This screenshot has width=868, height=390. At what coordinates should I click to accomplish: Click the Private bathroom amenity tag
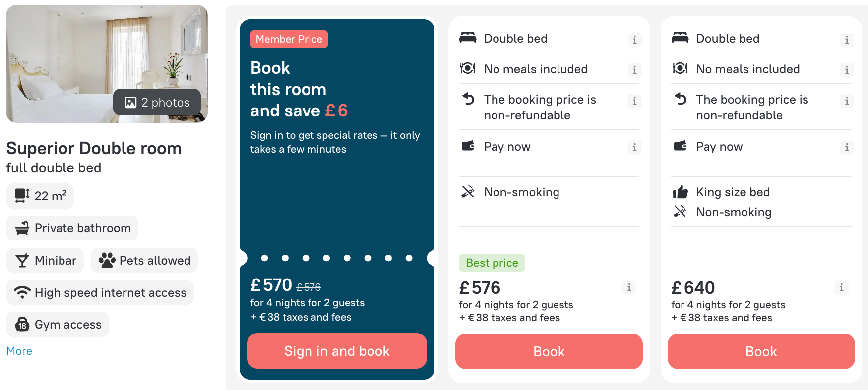72,228
